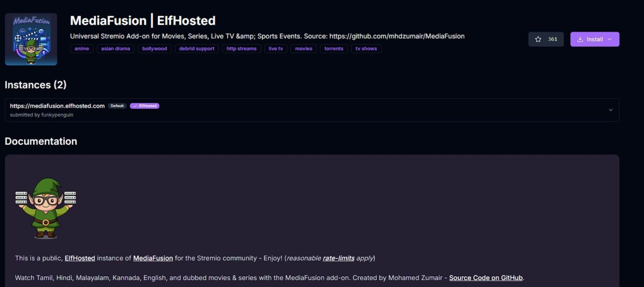Image resolution: width=644 pixels, height=287 pixels.
Task: Click the elf mascot image in documentation
Action: (46, 208)
